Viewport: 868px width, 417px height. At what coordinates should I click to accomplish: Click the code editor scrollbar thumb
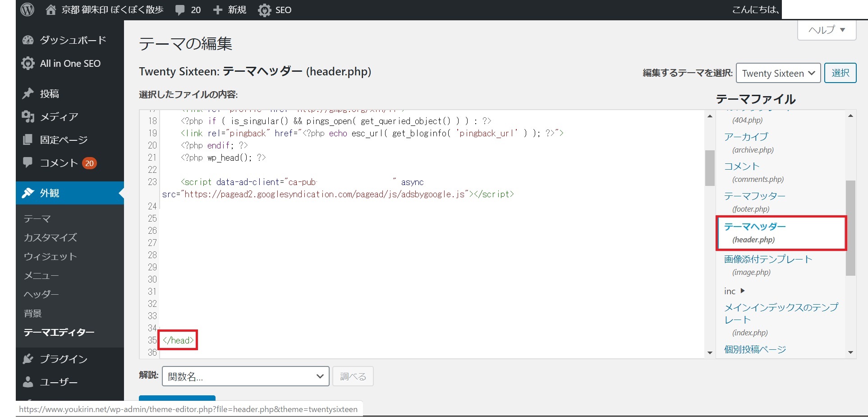click(710, 168)
